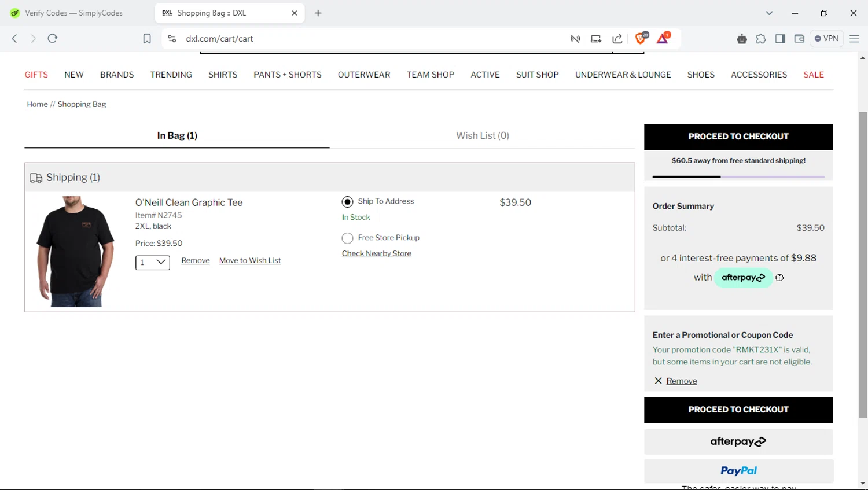868x490 pixels.
Task: Switch to Verify Codes SimplyCodes tab
Action: [x=74, y=13]
